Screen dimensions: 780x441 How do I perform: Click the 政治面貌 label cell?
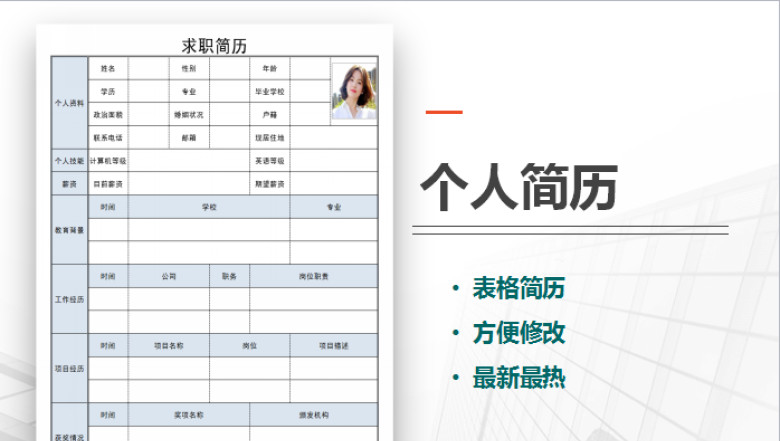coord(108,114)
